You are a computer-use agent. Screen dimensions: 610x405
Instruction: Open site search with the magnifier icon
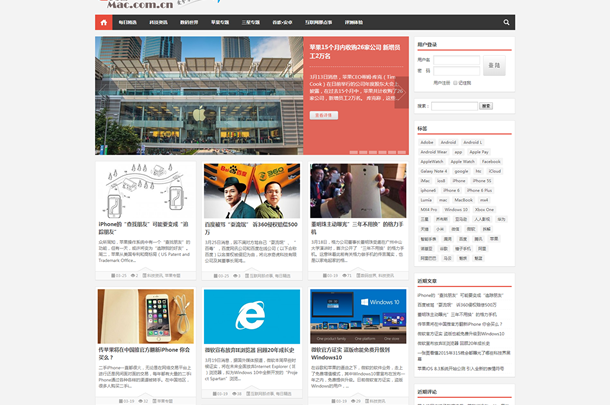(506, 23)
